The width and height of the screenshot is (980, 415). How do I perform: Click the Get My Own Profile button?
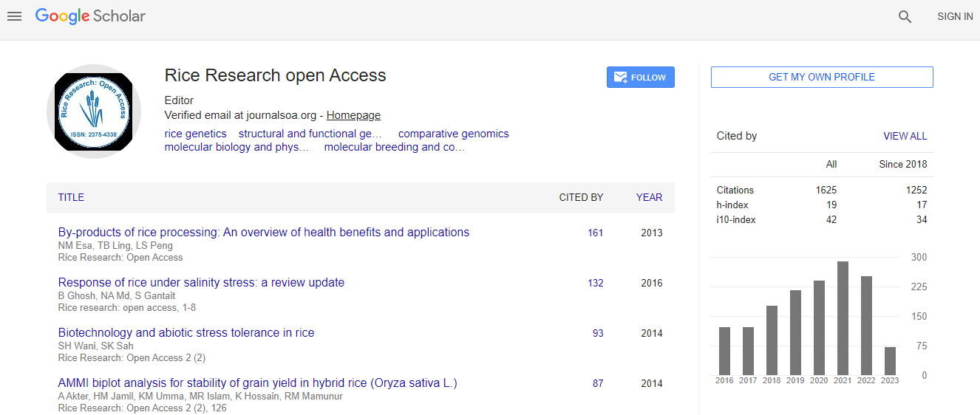point(821,77)
